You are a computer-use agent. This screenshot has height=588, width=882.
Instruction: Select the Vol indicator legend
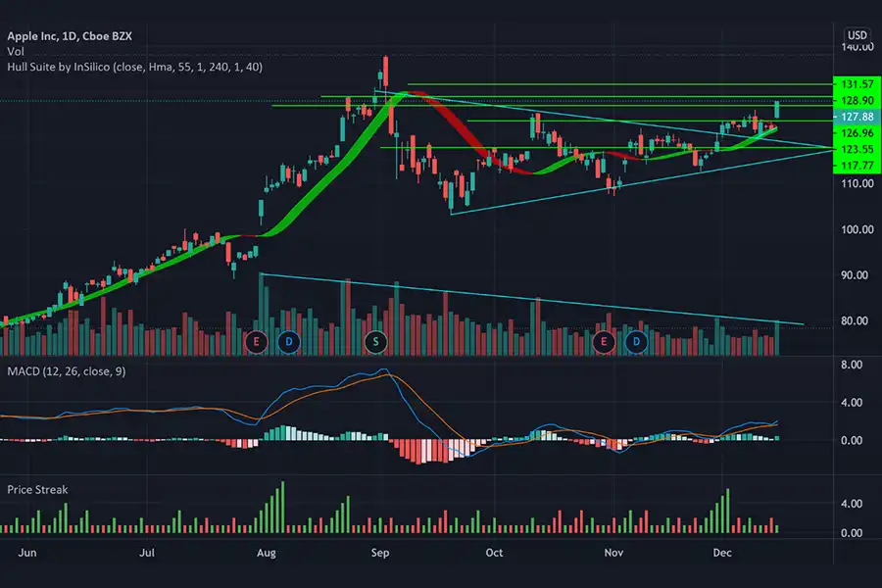click(16, 51)
